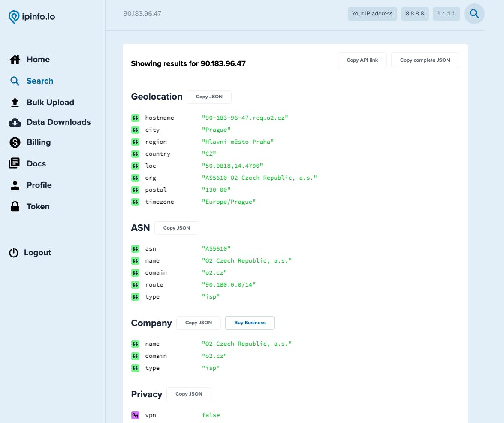The image size is (504, 423).
Task: Click the purple boolean icon beside vpn
Action: pyautogui.click(x=135, y=415)
